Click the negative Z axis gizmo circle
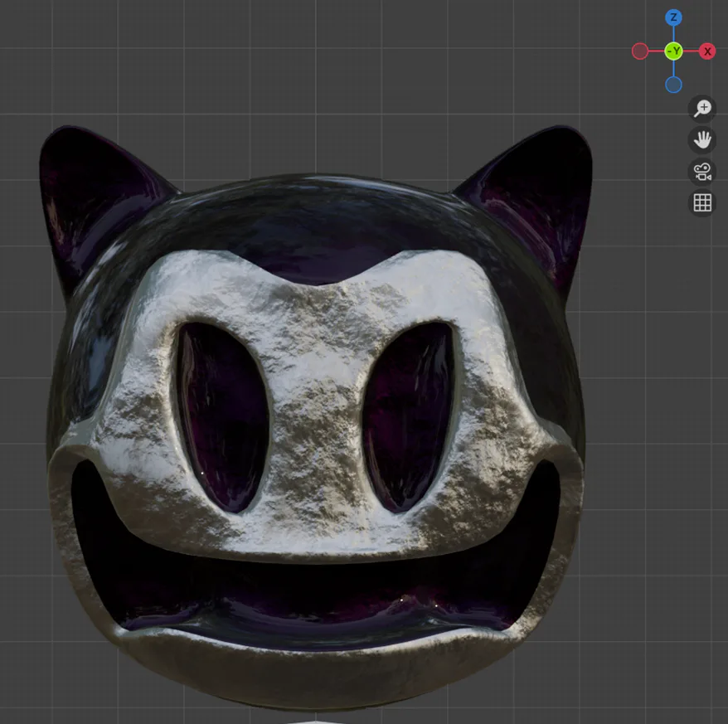 (673, 85)
